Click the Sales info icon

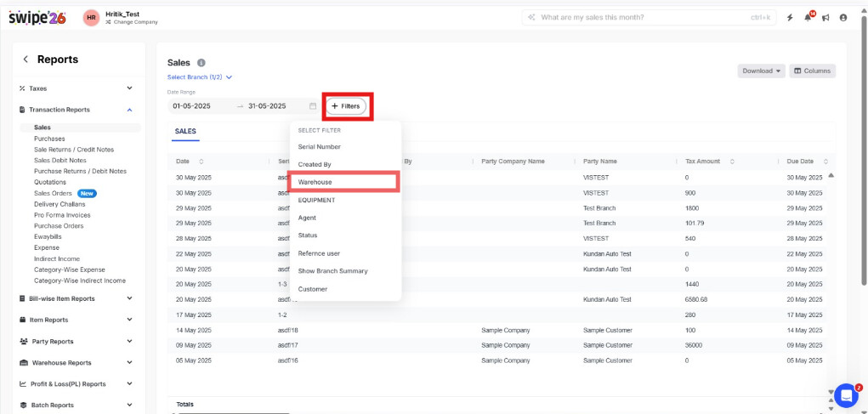201,63
